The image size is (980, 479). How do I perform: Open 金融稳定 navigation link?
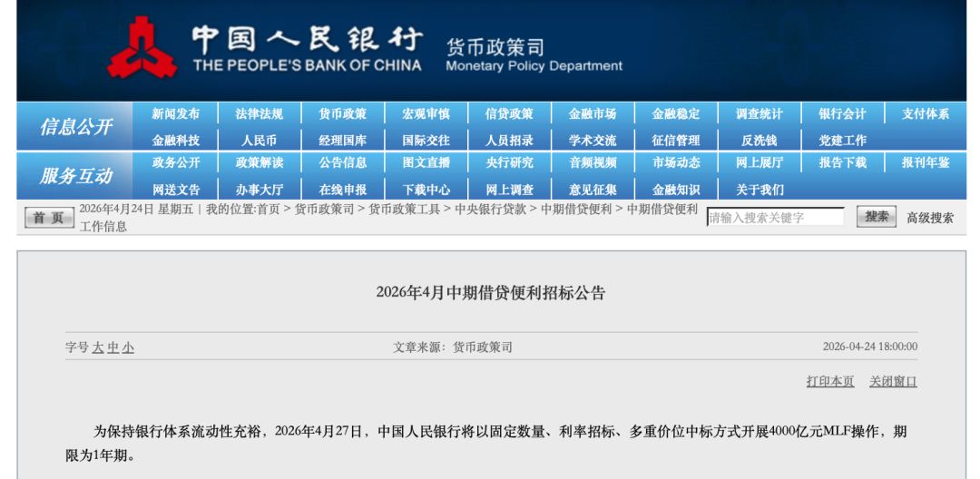coord(676,114)
